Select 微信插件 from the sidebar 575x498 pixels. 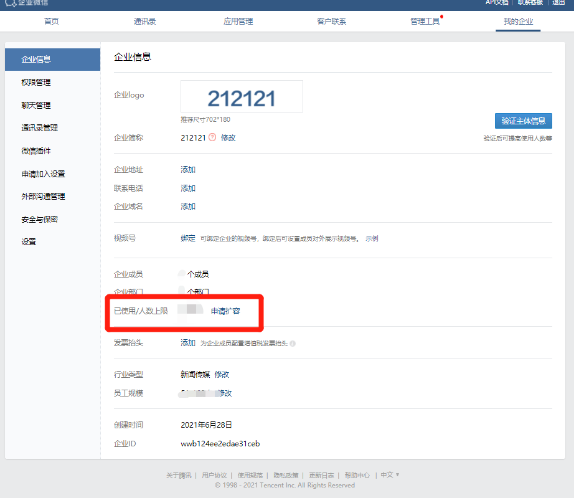coord(36,151)
